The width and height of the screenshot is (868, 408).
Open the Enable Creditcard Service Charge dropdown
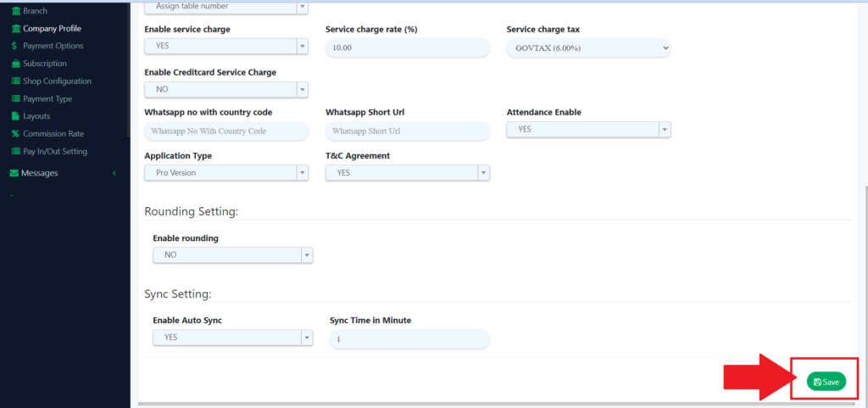[226, 89]
